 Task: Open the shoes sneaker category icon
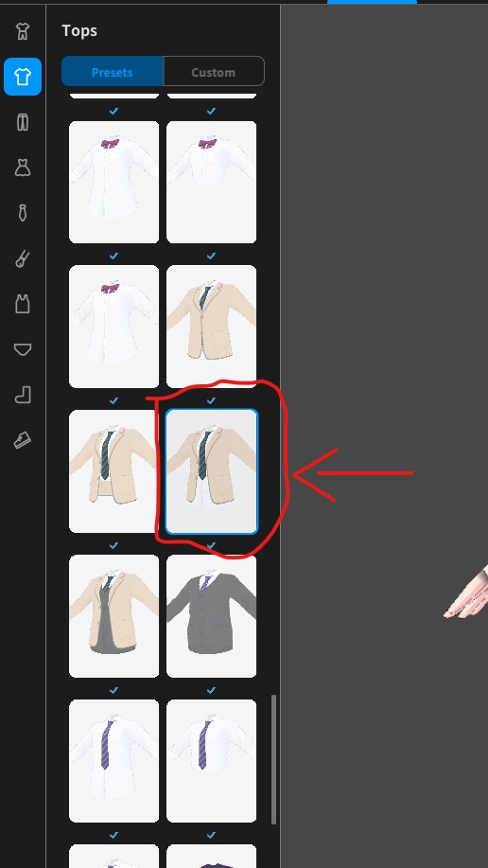(x=22, y=440)
